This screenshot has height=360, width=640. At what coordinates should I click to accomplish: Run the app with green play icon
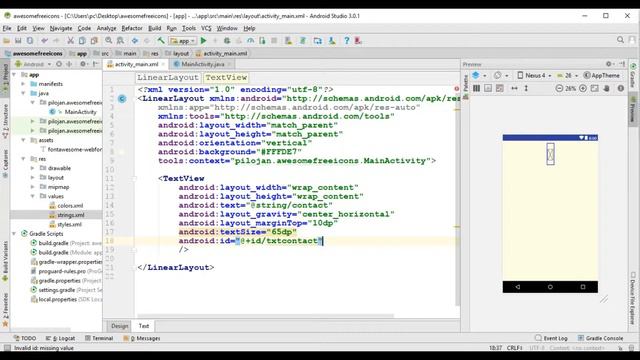(x=203, y=41)
